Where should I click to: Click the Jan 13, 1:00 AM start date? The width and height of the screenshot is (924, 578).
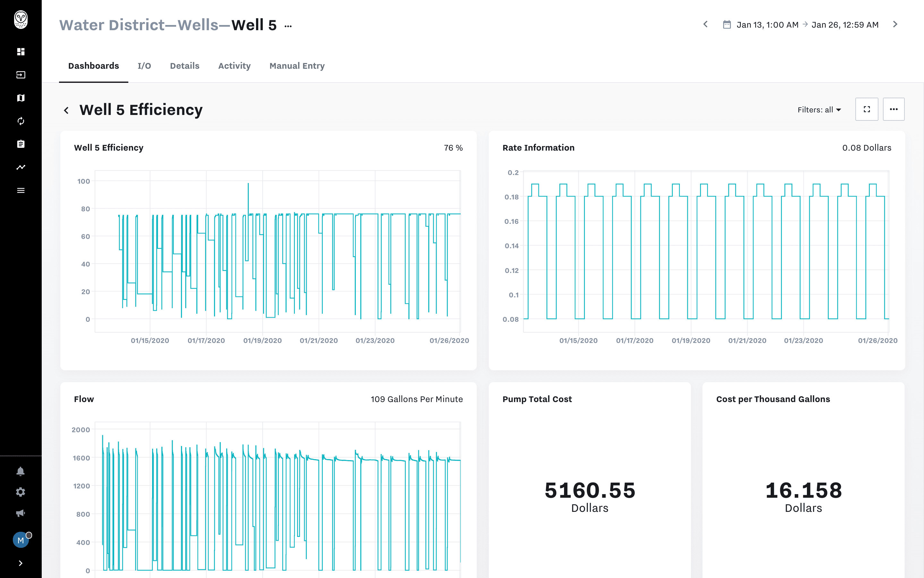[x=767, y=25]
